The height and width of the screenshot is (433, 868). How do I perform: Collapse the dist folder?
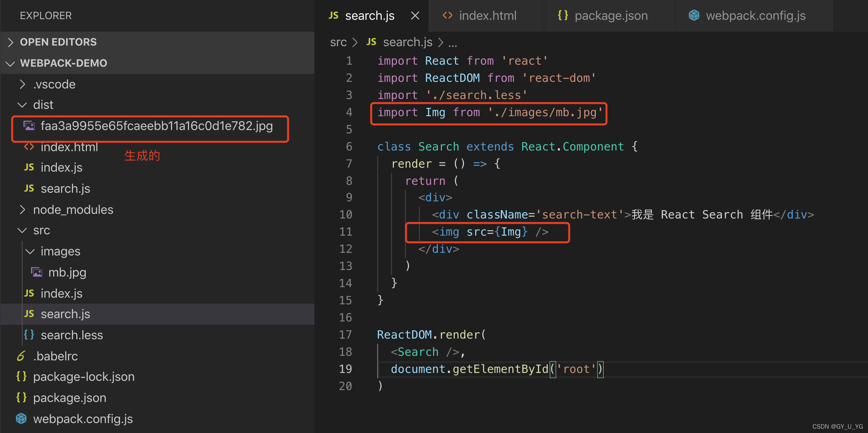157,105
